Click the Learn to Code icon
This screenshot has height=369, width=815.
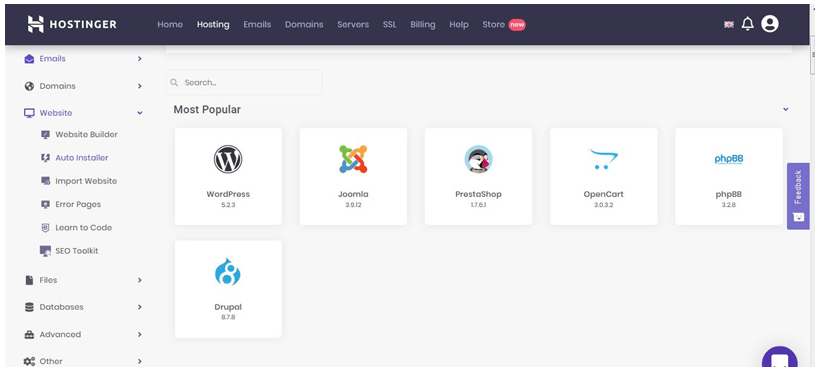tap(46, 228)
